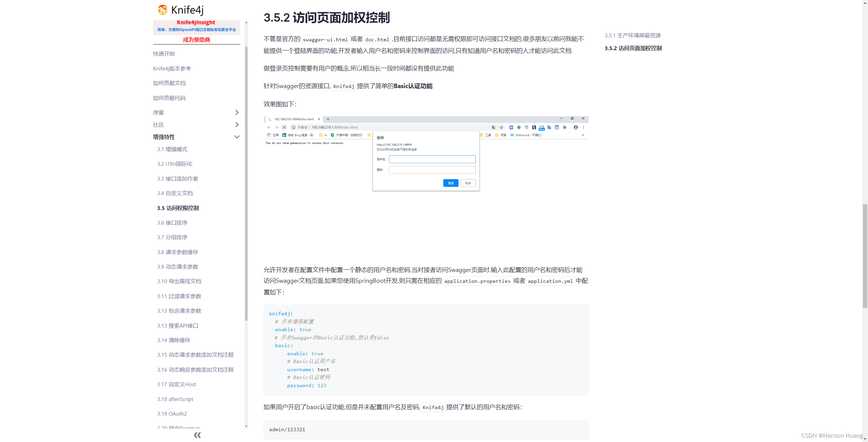The height and width of the screenshot is (442, 868).
Task: Collapse the sidebar with the double-chevron icon
Action: 197,435
